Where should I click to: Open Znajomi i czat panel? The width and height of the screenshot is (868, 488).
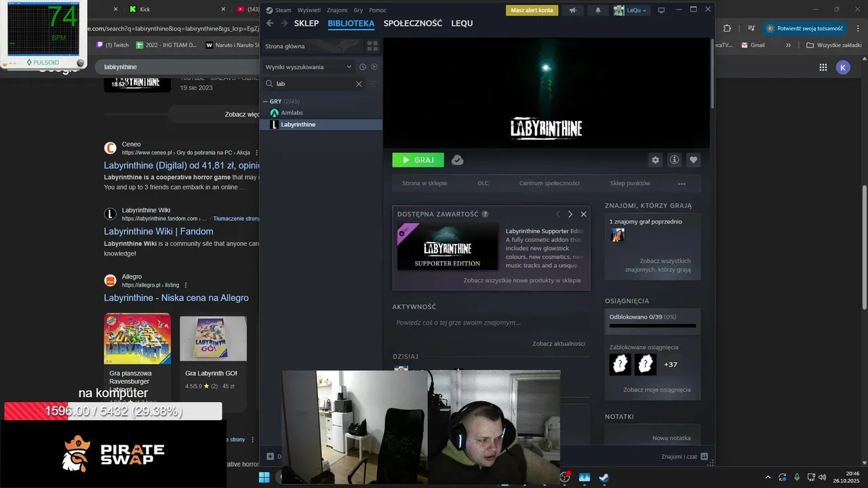tap(685, 457)
